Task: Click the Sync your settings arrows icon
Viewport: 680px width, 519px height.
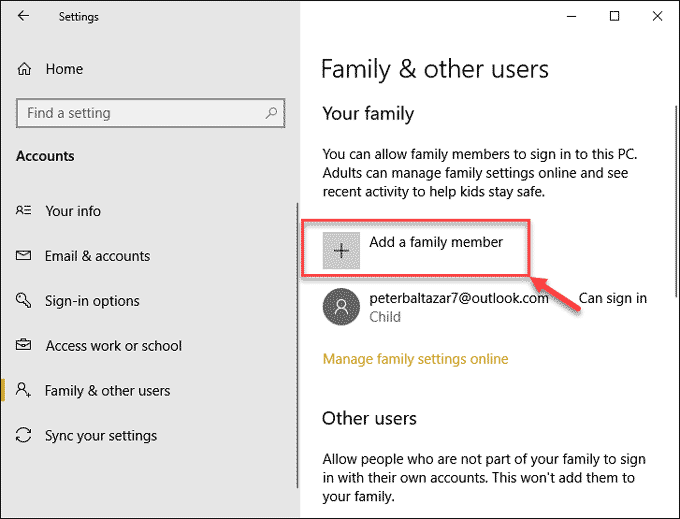Action: tap(23, 435)
